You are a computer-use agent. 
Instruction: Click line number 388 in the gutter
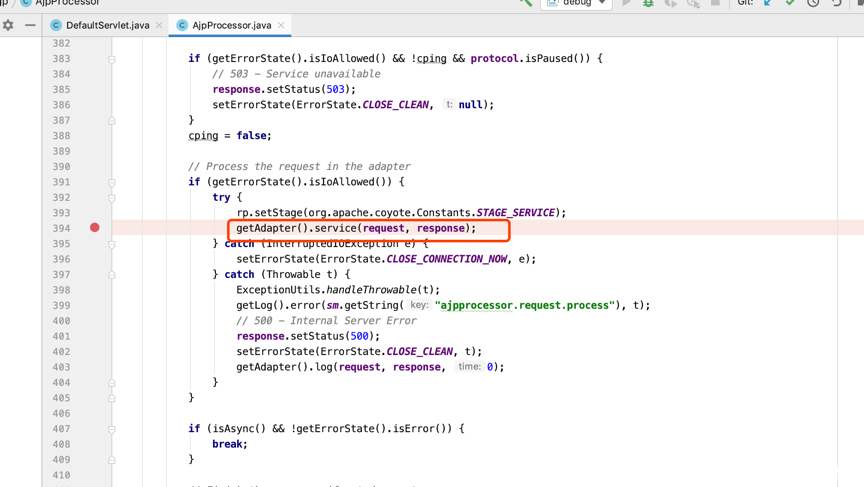click(x=61, y=136)
